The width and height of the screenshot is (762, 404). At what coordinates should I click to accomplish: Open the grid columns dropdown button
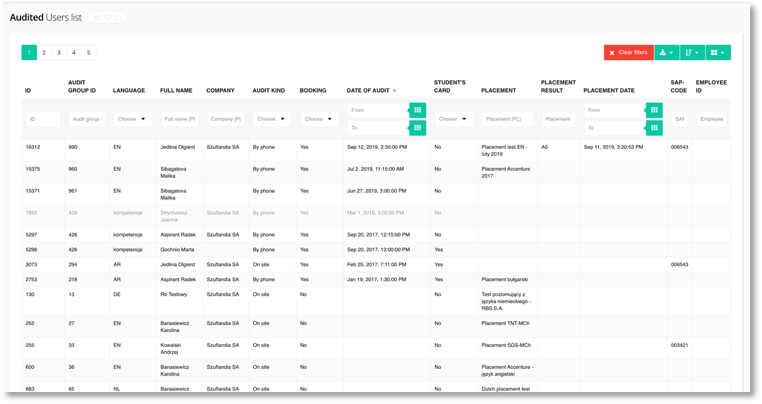(x=718, y=52)
